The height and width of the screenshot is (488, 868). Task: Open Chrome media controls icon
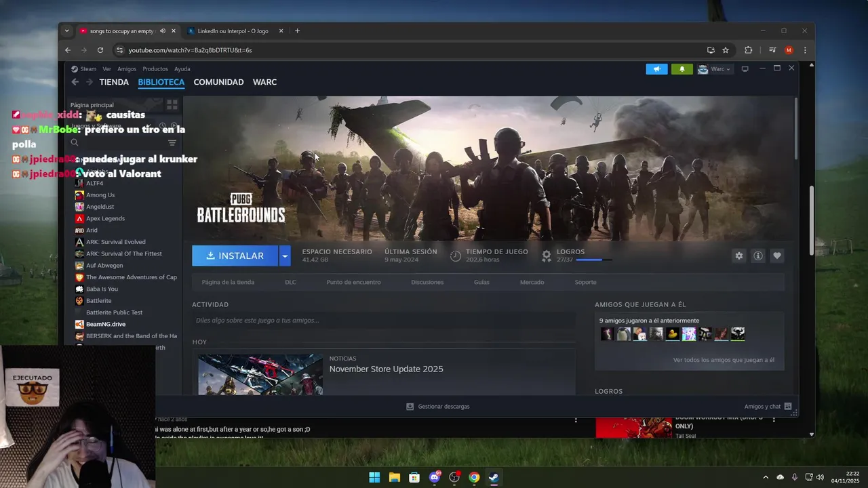(772, 50)
